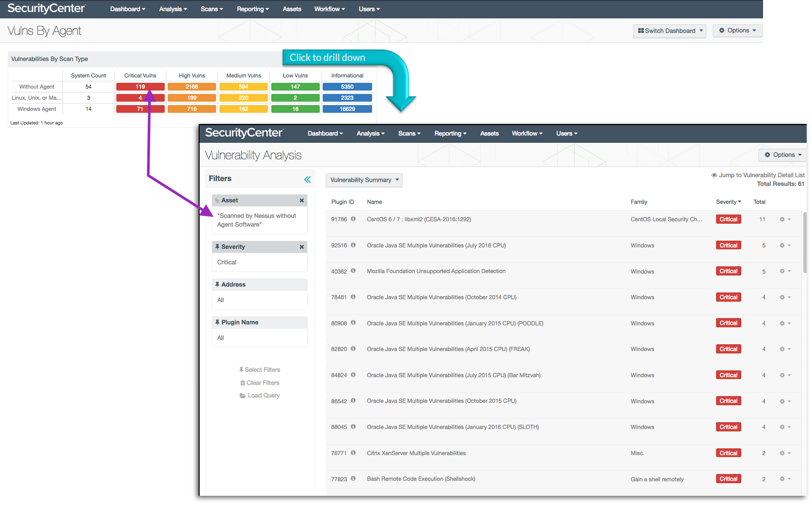The image size is (812, 505).
Task: Click info icon next to plugin 92516
Action: 353,245
